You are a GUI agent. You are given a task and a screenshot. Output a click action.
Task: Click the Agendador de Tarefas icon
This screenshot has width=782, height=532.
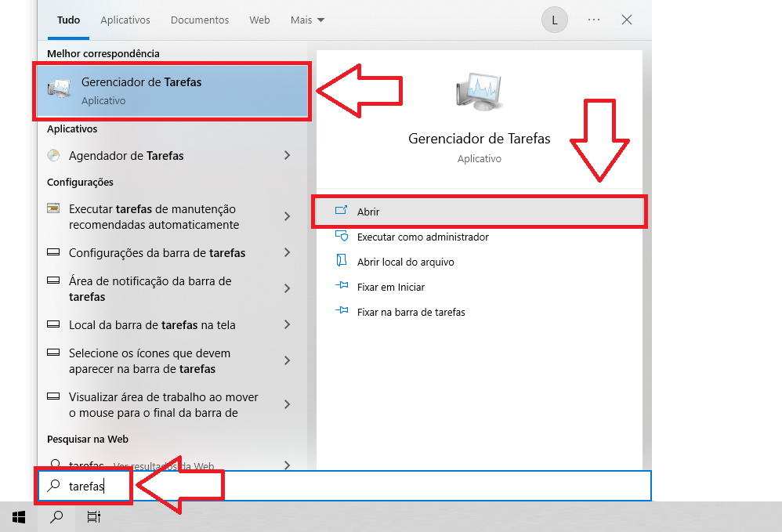(53, 155)
